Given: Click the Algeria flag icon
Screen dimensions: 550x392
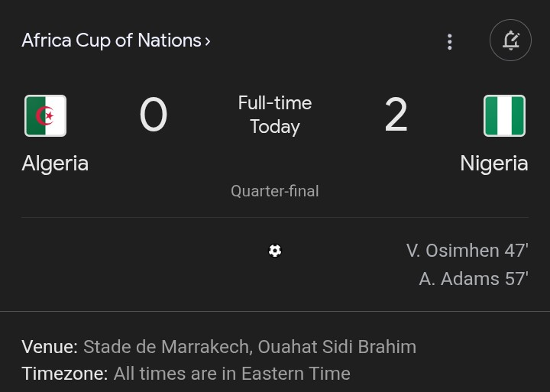Looking at the screenshot, I should (x=45, y=116).
